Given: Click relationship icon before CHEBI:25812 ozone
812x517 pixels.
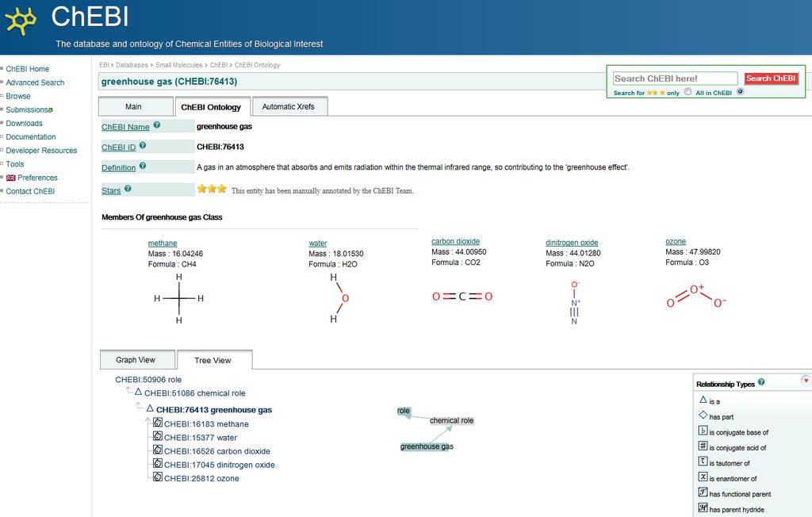Looking at the screenshot, I should (158, 477).
